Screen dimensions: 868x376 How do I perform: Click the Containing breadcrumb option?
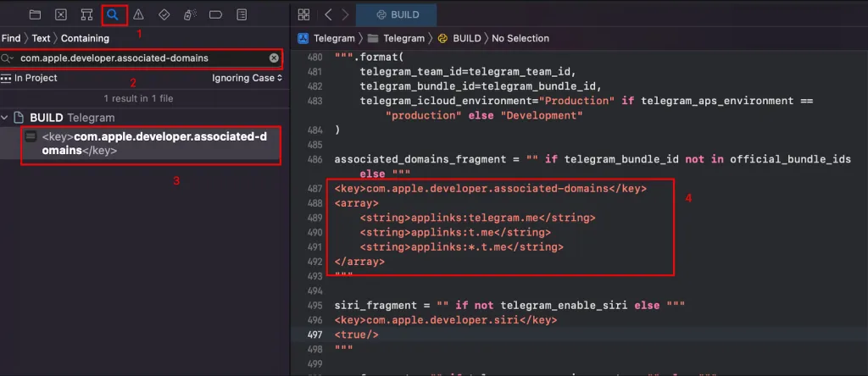(84, 38)
